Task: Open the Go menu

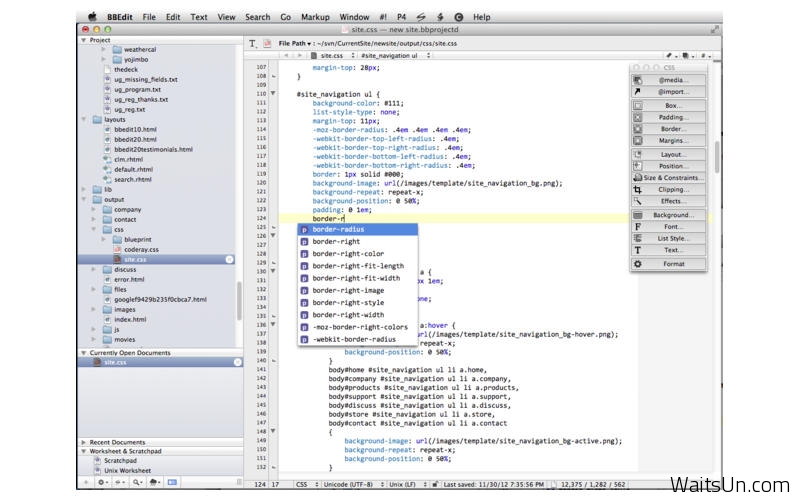Action: pos(286,17)
